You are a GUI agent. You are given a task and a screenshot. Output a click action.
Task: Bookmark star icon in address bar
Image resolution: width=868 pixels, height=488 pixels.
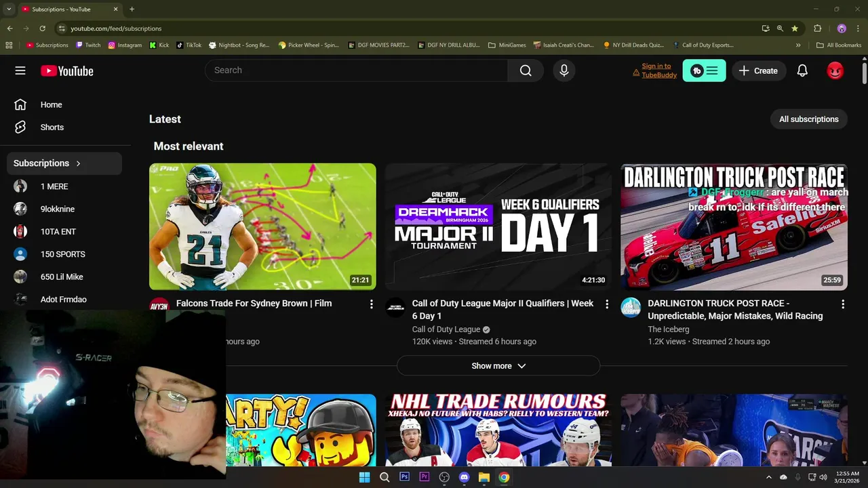click(x=795, y=28)
